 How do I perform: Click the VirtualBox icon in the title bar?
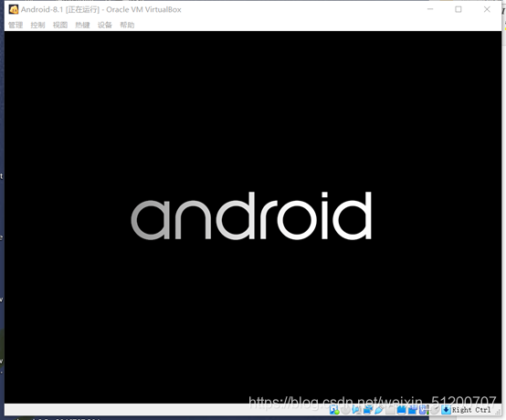click(x=14, y=9)
